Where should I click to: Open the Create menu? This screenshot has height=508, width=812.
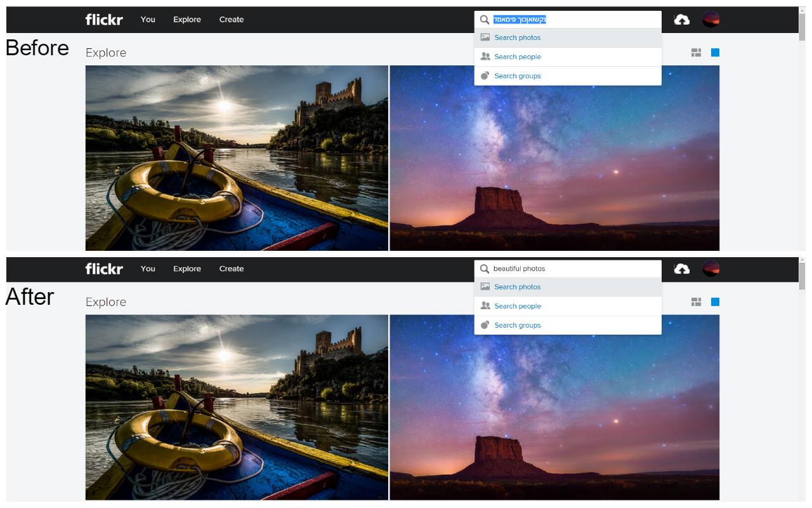pyautogui.click(x=231, y=19)
